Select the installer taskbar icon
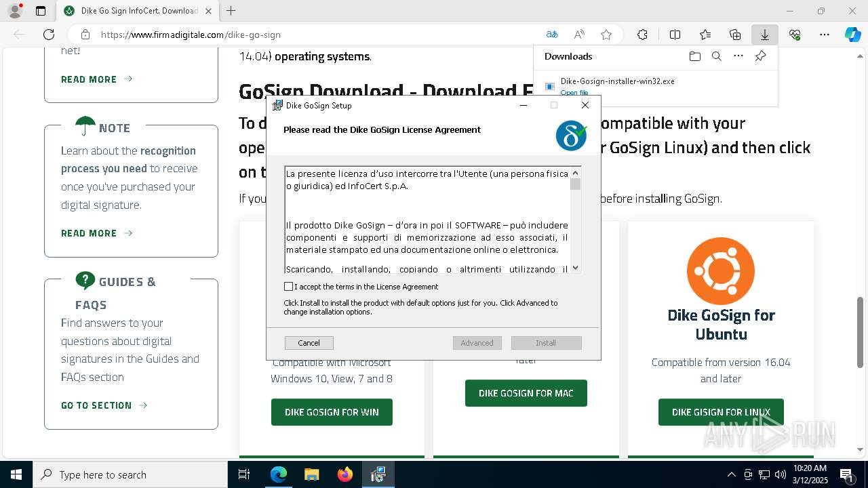Screen dimensions: 868x488 click(x=378, y=474)
